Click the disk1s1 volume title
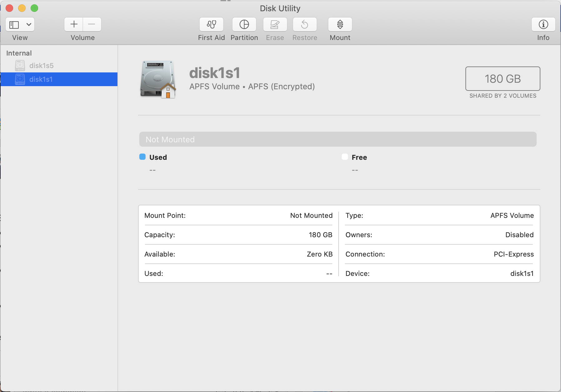 tap(215, 73)
